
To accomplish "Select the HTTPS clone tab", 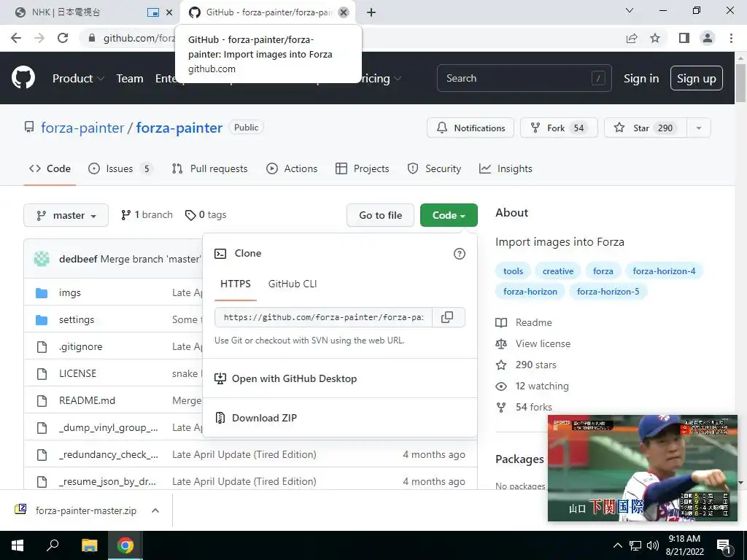I will [x=236, y=284].
